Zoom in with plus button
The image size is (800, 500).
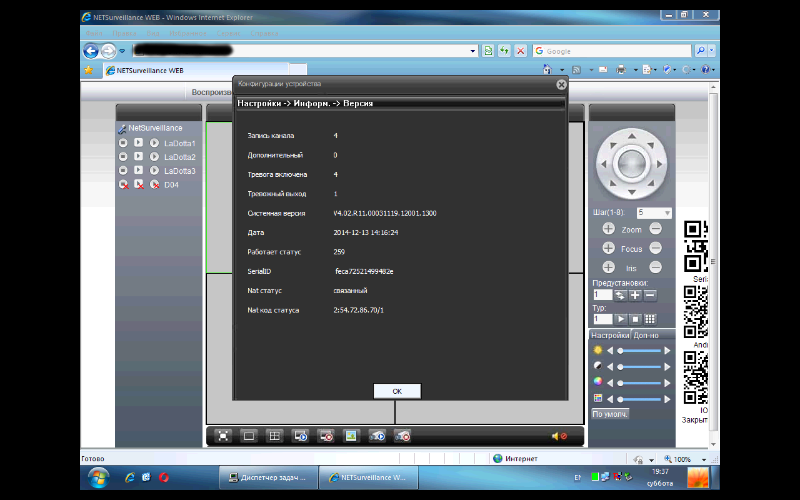(x=608, y=229)
